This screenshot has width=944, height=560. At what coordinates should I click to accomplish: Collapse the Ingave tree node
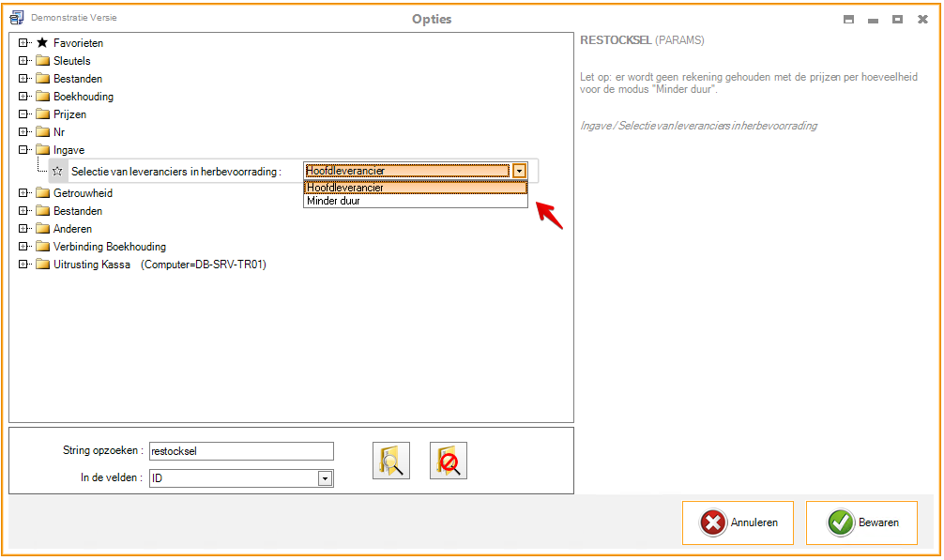coord(23,150)
